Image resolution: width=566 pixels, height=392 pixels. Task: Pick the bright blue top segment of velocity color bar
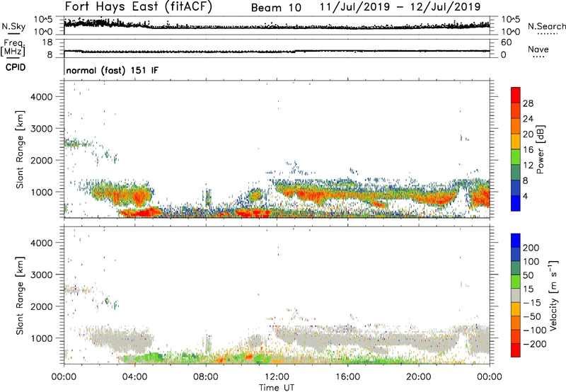516,241
